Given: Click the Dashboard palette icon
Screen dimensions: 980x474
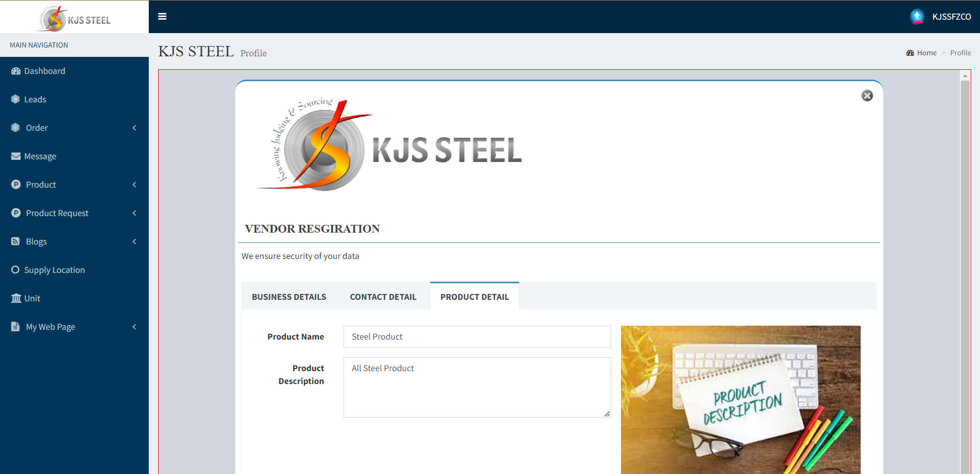Looking at the screenshot, I should coord(16,71).
